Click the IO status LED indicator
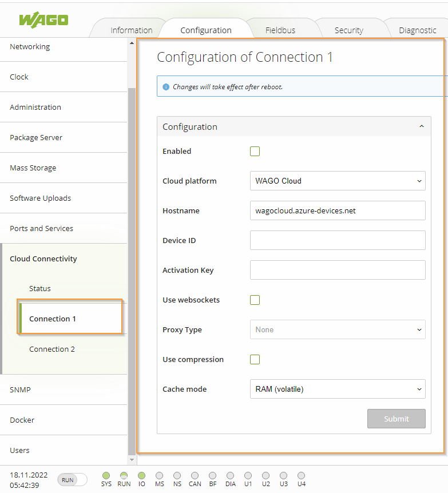 pos(141,475)
